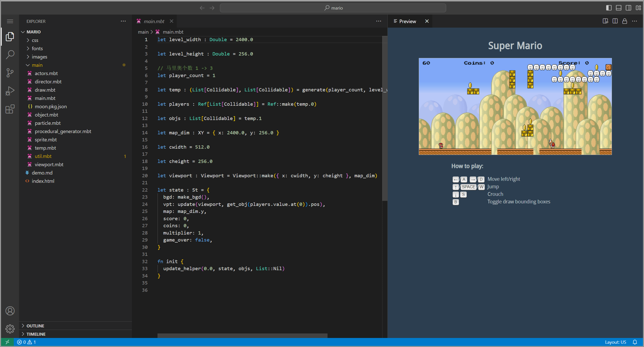Click line number 22 in gutter
This screenshot has height=347, width=644.
pyautogui.click(x=145, y=190)
